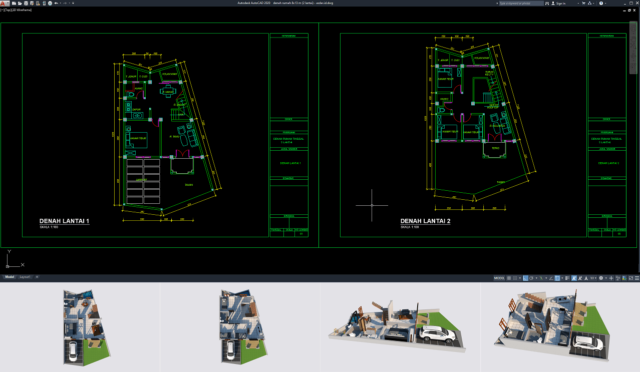Image resolution: width=640 pixels, height=372 pixels.
Task: Click the keyword search input field
Action: [x=521, y=3]
